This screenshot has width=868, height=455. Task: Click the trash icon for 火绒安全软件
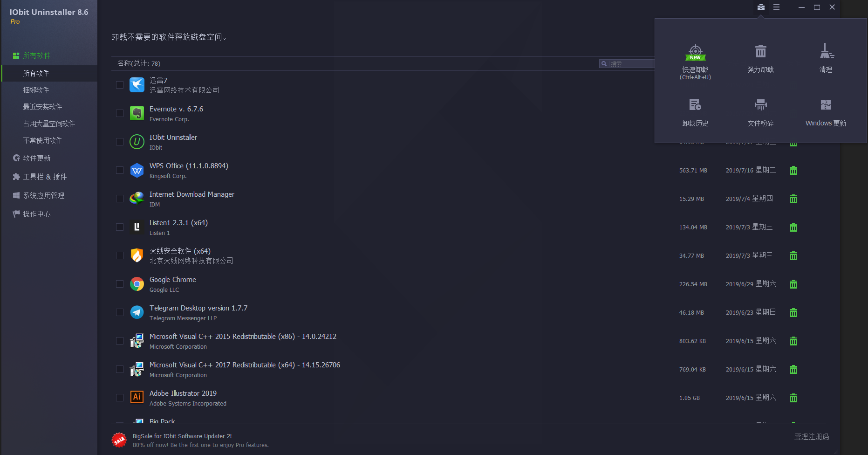pos(793,256)
